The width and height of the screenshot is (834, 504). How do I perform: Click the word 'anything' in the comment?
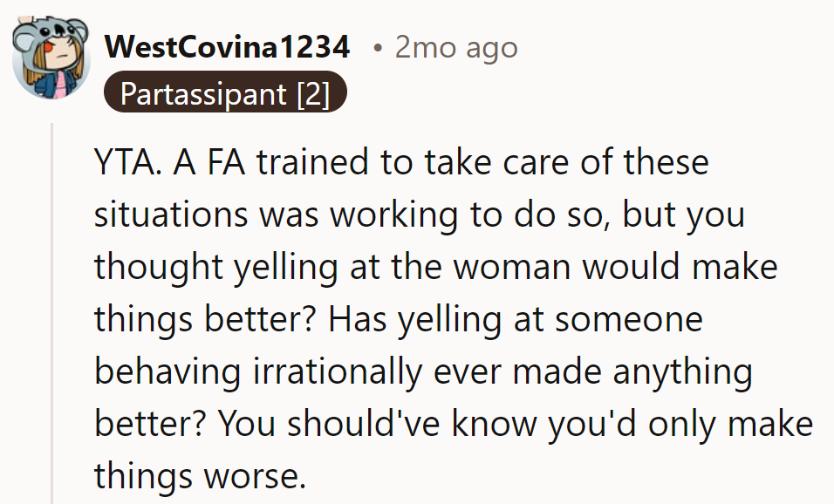(x=682, y=373)
